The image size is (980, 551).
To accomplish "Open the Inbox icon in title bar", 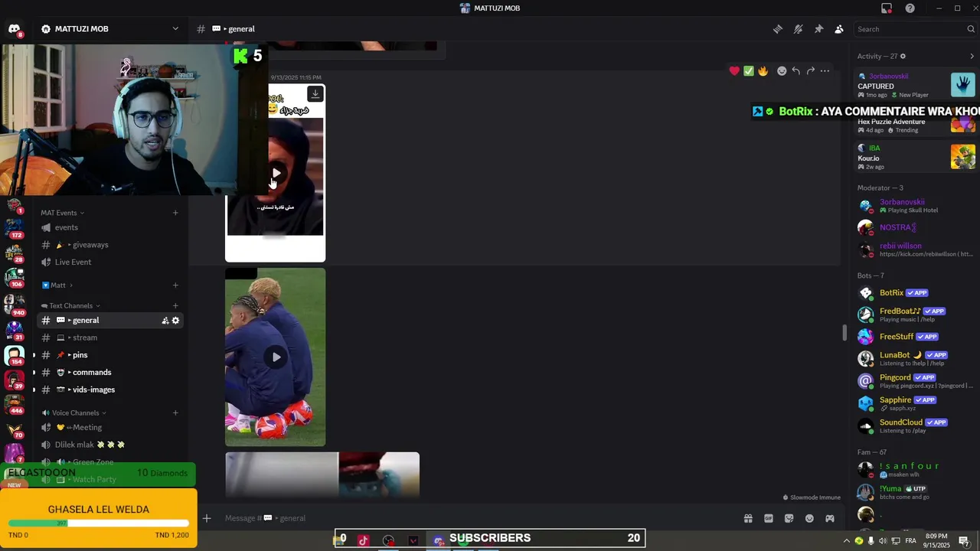I will click(x=887, y=8).
